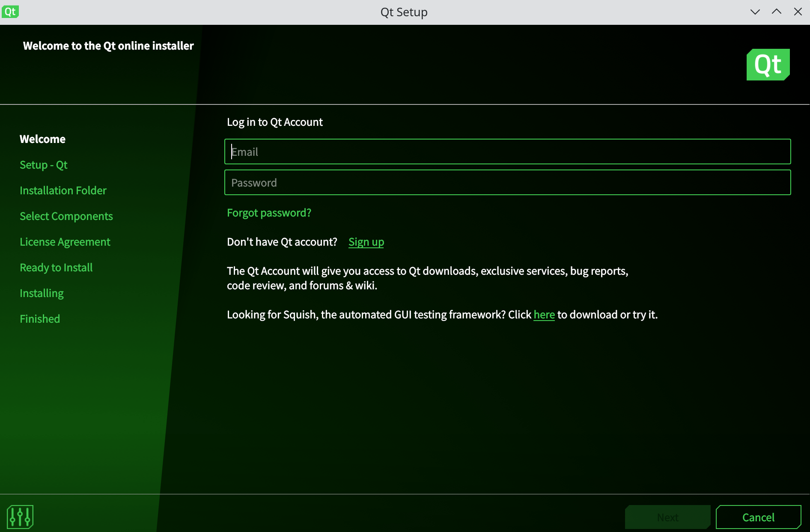Close the Qt Setup window
The width and height of the screenshot is (810, 532).
(x=798, y=12)
